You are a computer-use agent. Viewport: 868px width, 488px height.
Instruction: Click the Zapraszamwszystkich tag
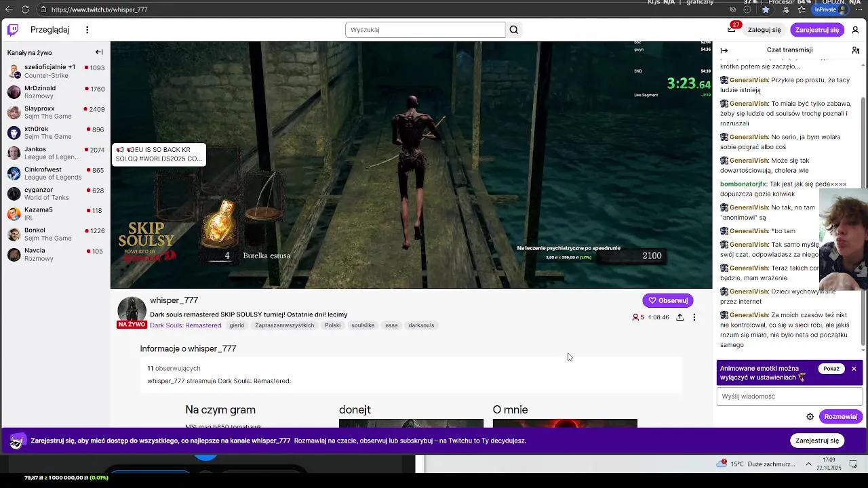pyautogui.click(x=285, y=325)
